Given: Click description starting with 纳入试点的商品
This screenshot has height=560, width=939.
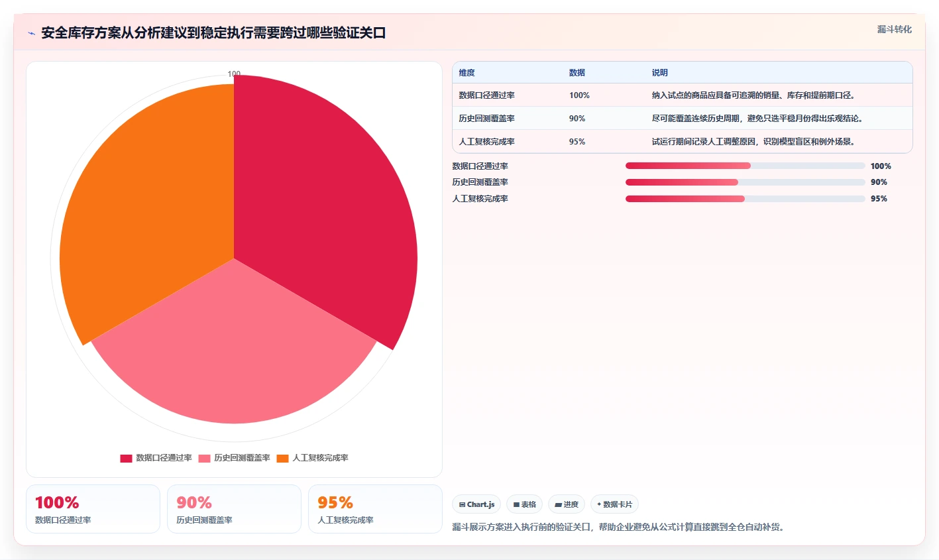Looking at the screenshot, I should pos(754,95).
